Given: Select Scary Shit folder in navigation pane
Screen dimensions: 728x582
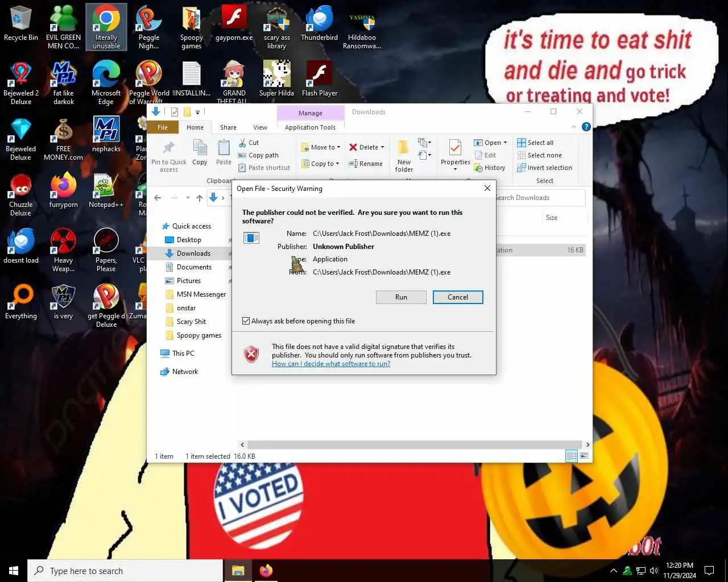Looking at the screenshot, I should click(x=191, y=322).
